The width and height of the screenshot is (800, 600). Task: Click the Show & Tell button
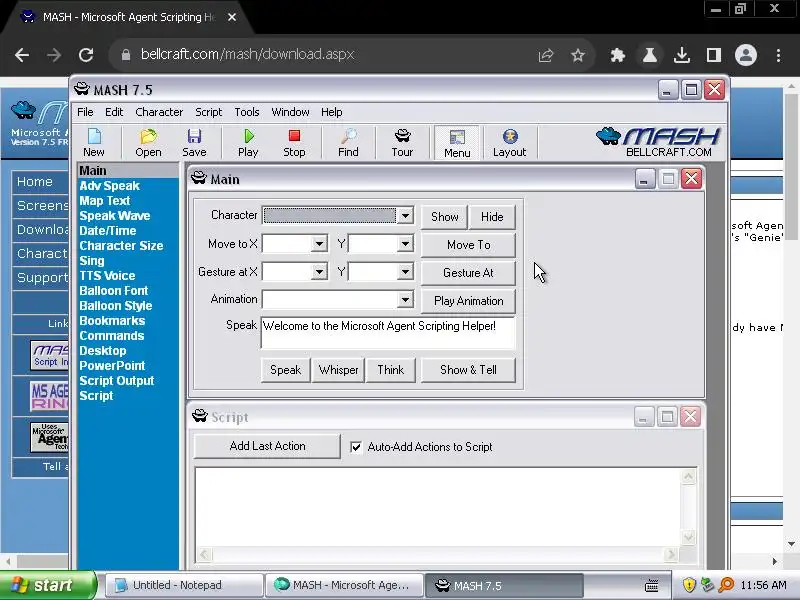(468, 370)
